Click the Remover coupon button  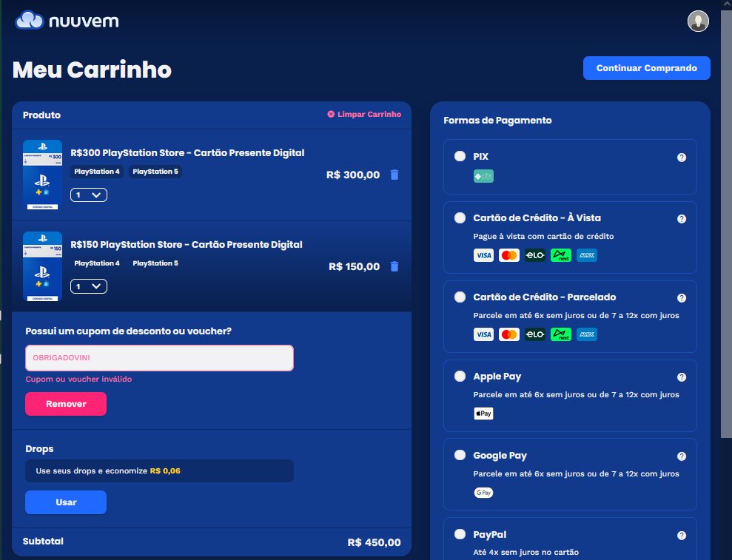[x=66, y=404]
